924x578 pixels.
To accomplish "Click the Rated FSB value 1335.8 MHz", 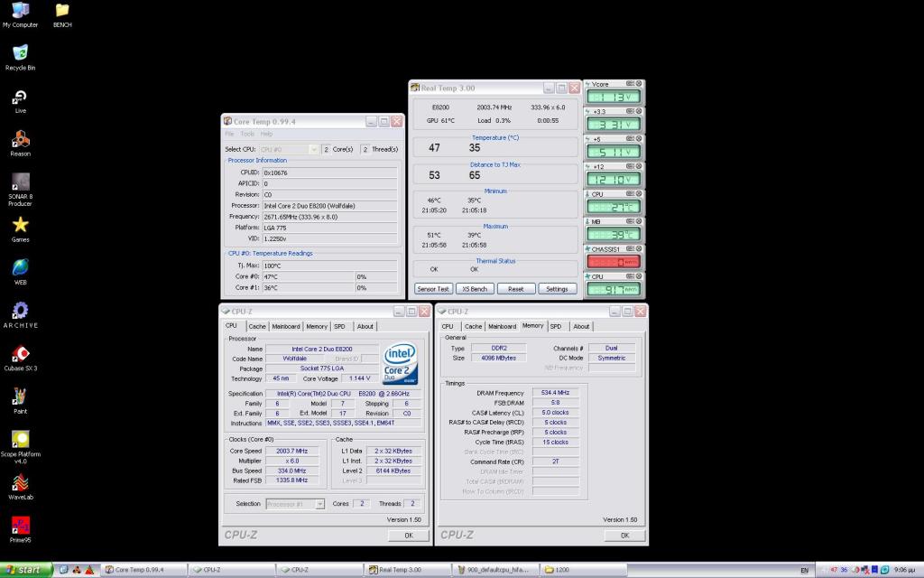I will click(x=291, y=480).
